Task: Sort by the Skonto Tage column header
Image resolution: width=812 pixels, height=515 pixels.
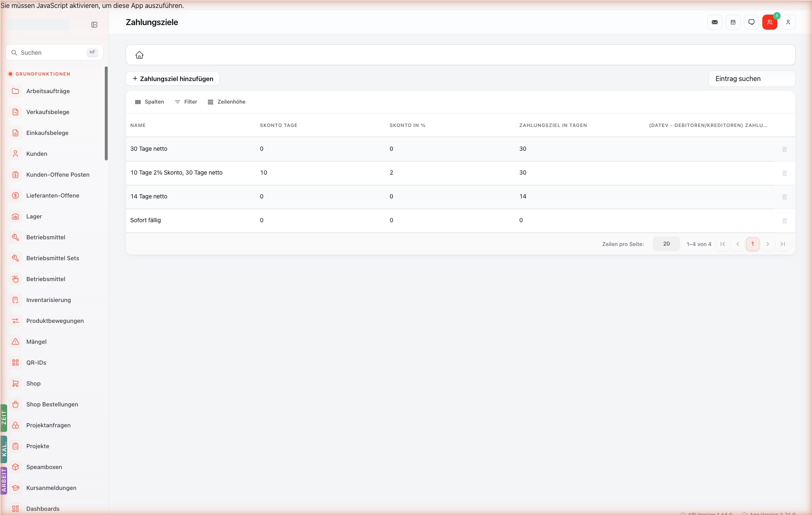Action: pyautogui.click(x=278, y=125)
